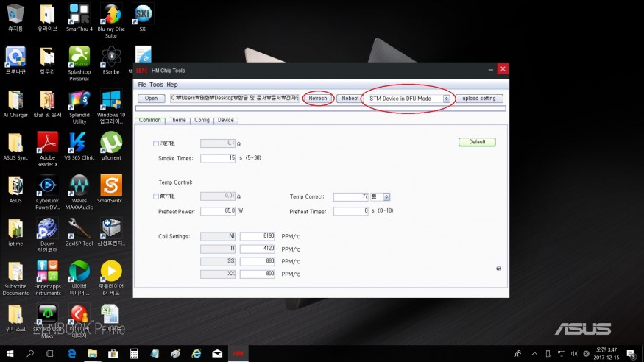Launch Splendid Utility shortcut
This screenshot has width=644, height=362.
[79, 107]
